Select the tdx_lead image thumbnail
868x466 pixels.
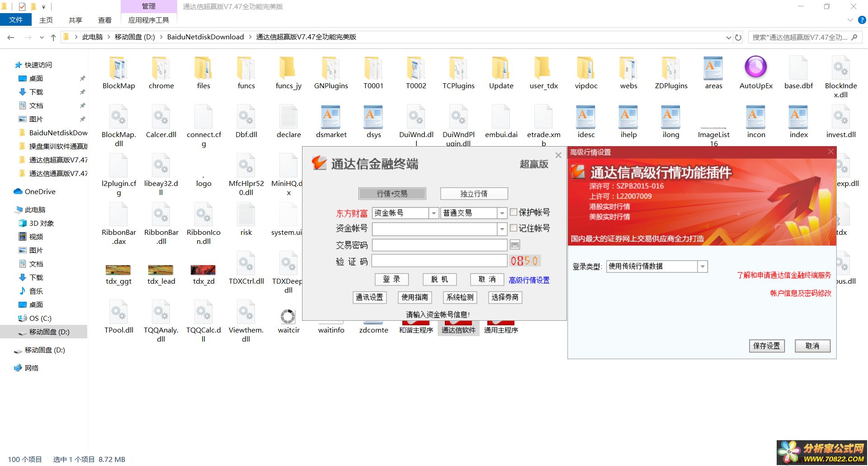[160, 270]
